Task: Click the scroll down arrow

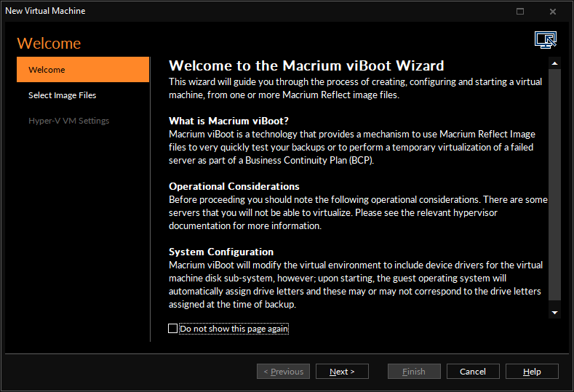Action: pyautogui.click(x=554, y=313)
